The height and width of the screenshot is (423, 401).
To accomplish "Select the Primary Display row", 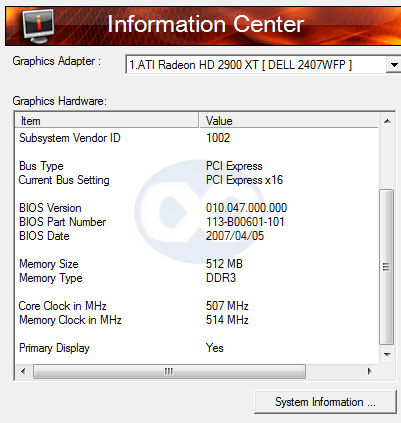I will (x=197, y=348).
